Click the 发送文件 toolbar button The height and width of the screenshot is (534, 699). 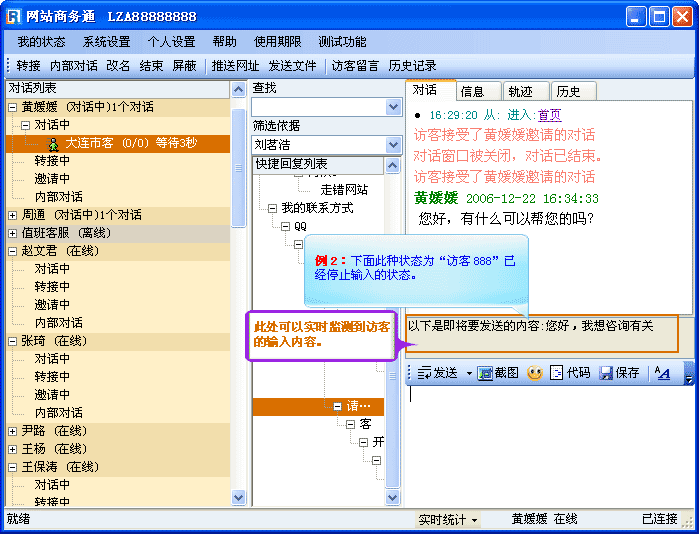[x=292, y=66]
